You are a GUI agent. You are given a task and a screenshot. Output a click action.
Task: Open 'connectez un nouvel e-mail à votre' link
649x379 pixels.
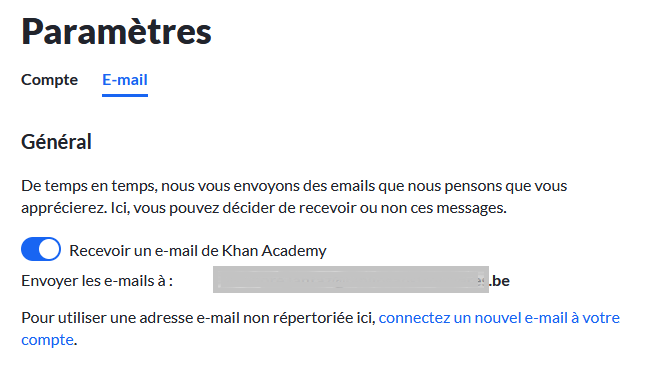tap(499, 318)
